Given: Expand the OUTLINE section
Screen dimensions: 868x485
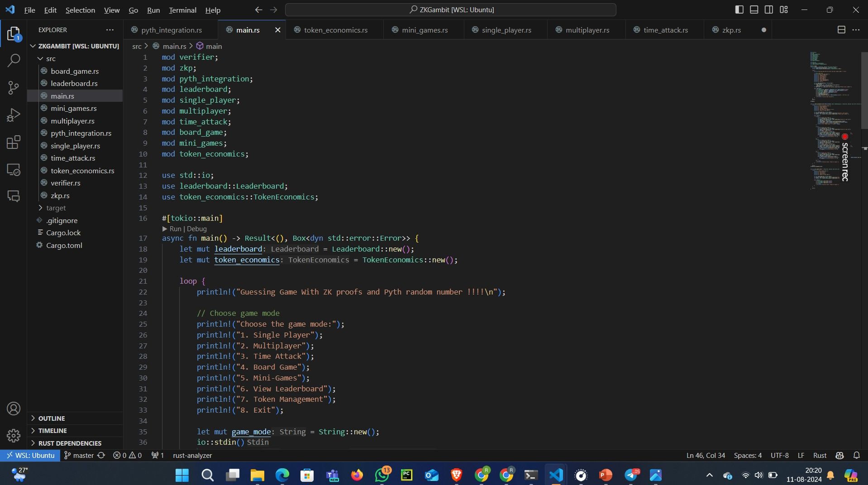Looking at the screenshot, I should (x=75, y=418).
